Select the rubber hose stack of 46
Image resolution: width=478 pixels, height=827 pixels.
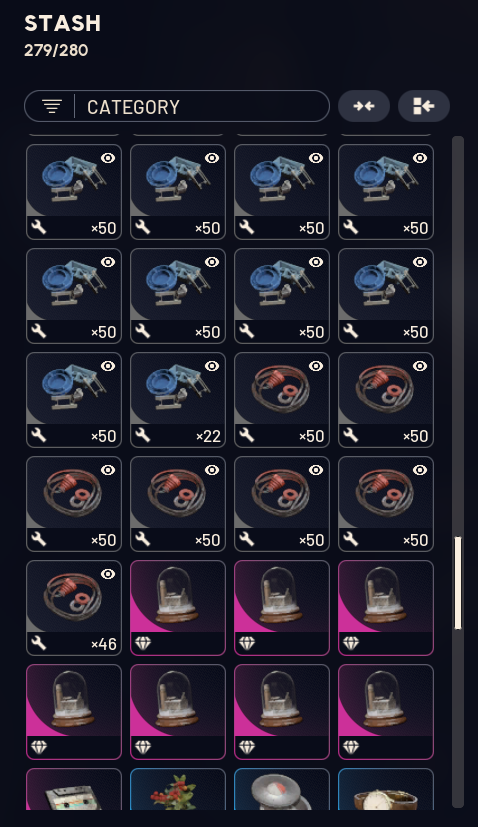pos(74,608)
